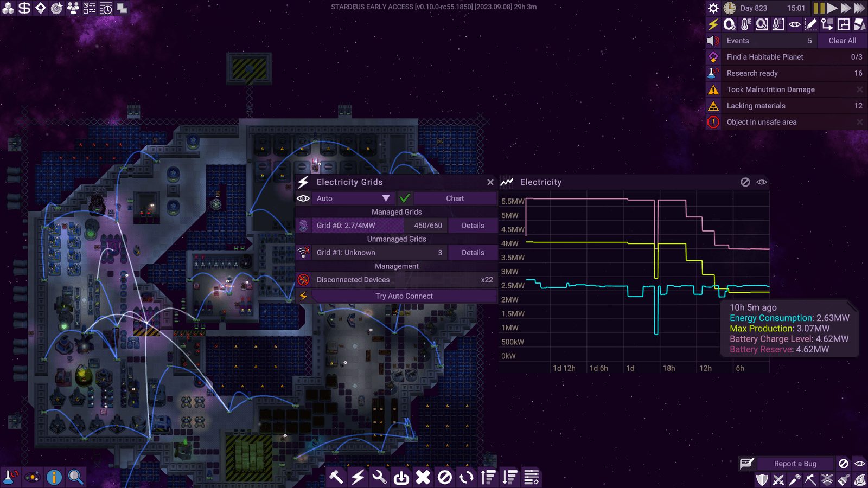This screenshot has height=488, width=868.
Task: Clear All events
Action: coord(843,41)
